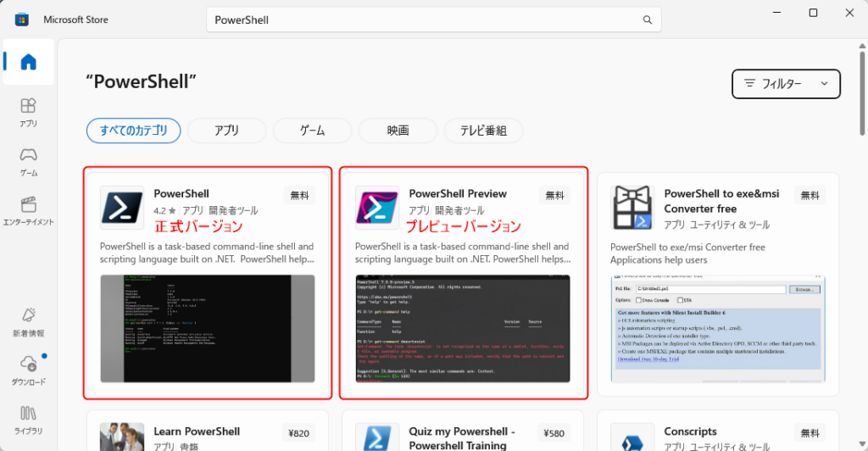Open PowerShell screenshot thumbnail
Image resolution: width=868 pixels, height=451 pixels.
click(208, 329)
